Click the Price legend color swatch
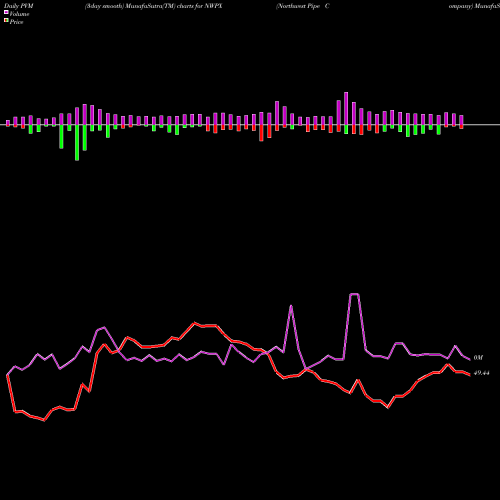500x500 pixels. [x=6, y=21]
